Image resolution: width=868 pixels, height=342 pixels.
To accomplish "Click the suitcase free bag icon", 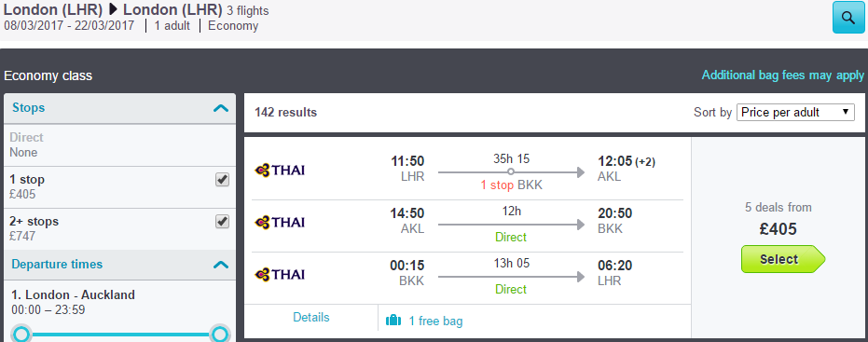I will click(x=393, y=321).
